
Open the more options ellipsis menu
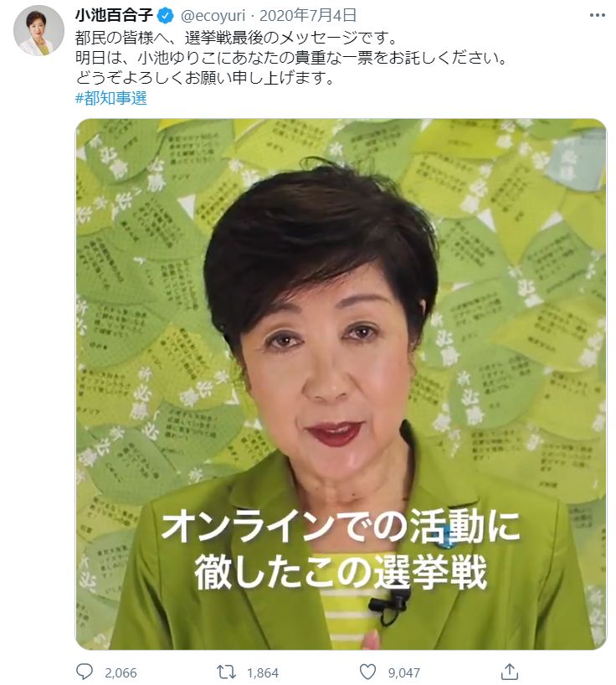click(597, 15)
